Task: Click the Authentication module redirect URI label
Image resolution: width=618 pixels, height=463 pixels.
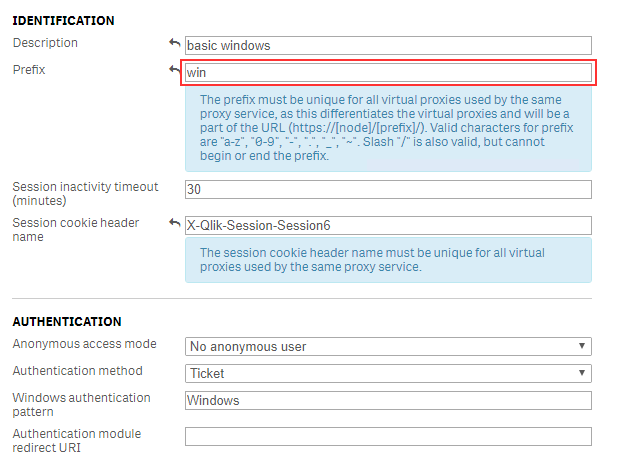Action: (76, 441)
